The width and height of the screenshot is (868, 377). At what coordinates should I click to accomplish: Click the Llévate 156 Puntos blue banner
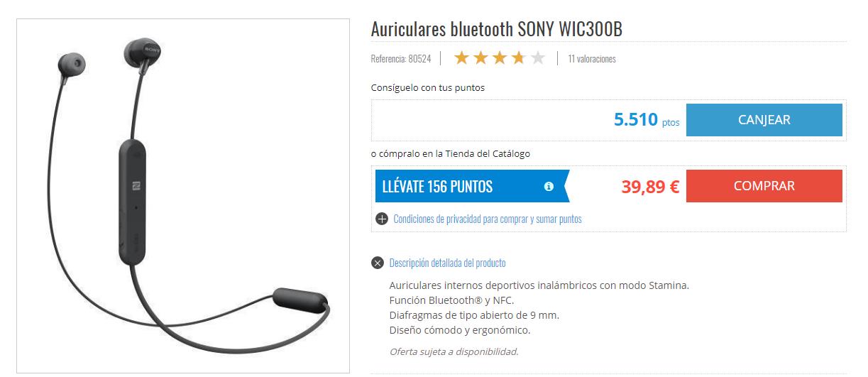point(472,186)
